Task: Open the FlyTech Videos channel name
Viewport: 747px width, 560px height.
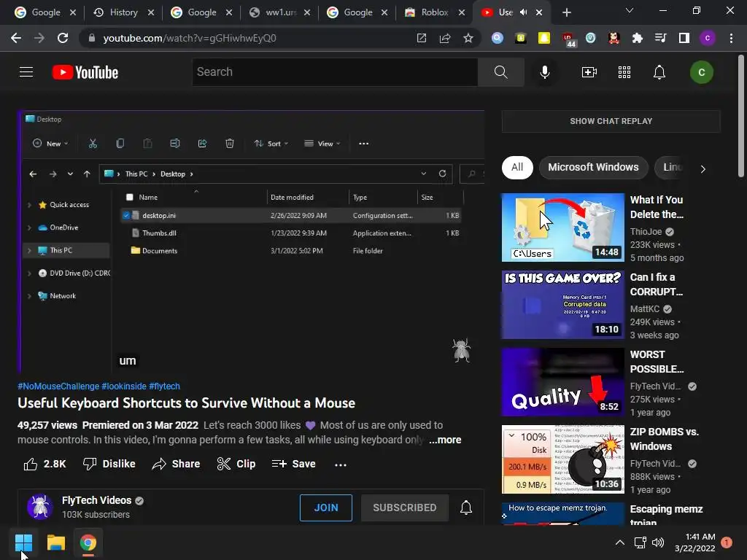Action: click(x=97, y=500)
